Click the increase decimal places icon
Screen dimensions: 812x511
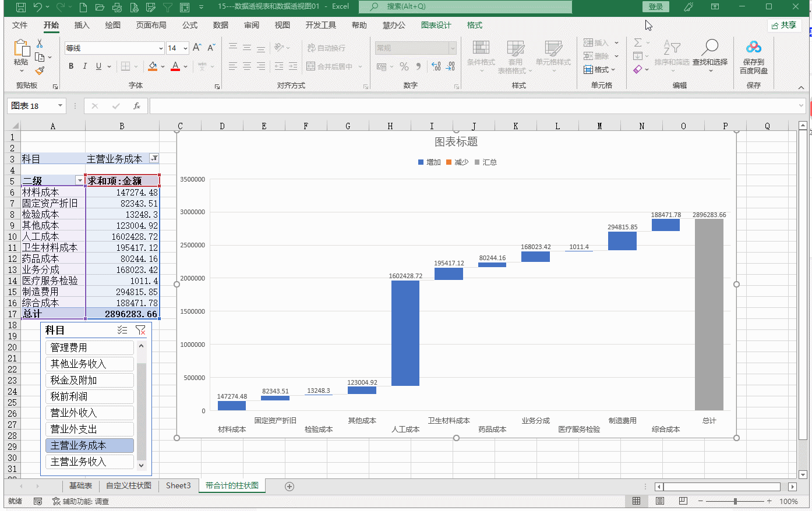(x=436, y=67)
